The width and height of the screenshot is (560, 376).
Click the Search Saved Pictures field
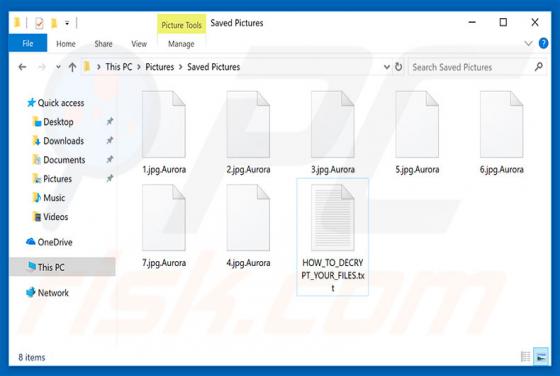[470, 67]
